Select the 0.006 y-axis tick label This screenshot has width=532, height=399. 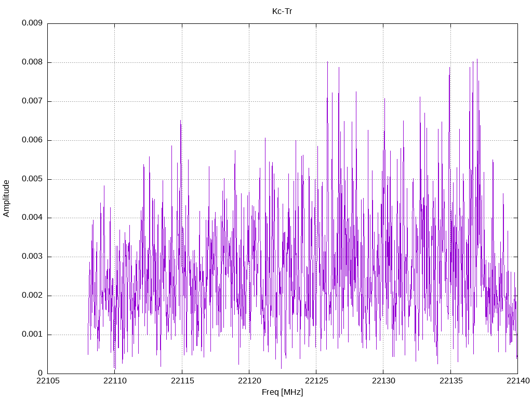tap(32, 140)
